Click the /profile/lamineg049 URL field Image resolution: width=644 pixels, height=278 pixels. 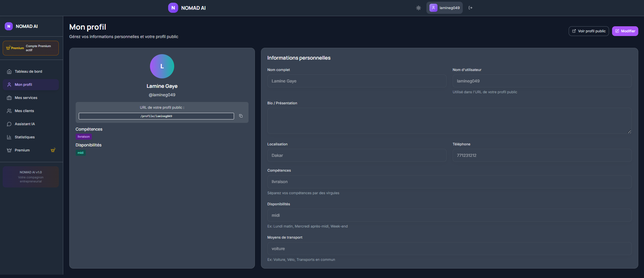pos(156,116)
